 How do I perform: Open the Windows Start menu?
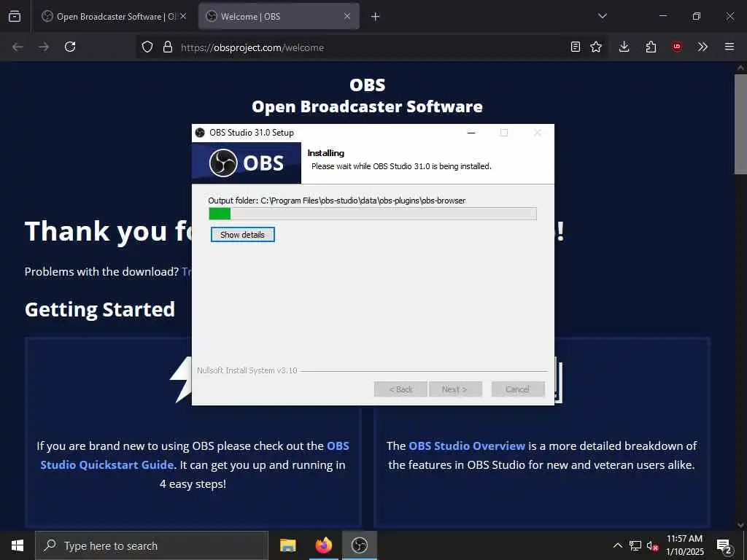point(18,545)
